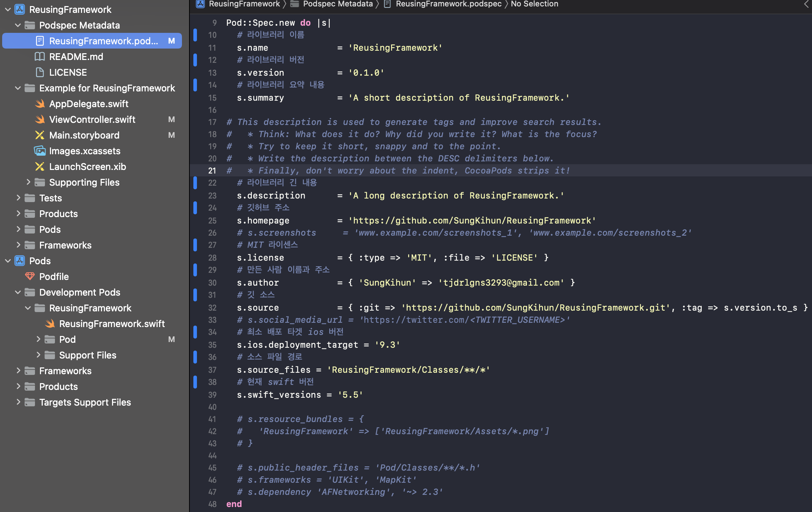Click the deployment target value '9.3'
Image resolution: width=812 pixels, height=512 pixels.
pyautogui.click(x=387, y=345)
